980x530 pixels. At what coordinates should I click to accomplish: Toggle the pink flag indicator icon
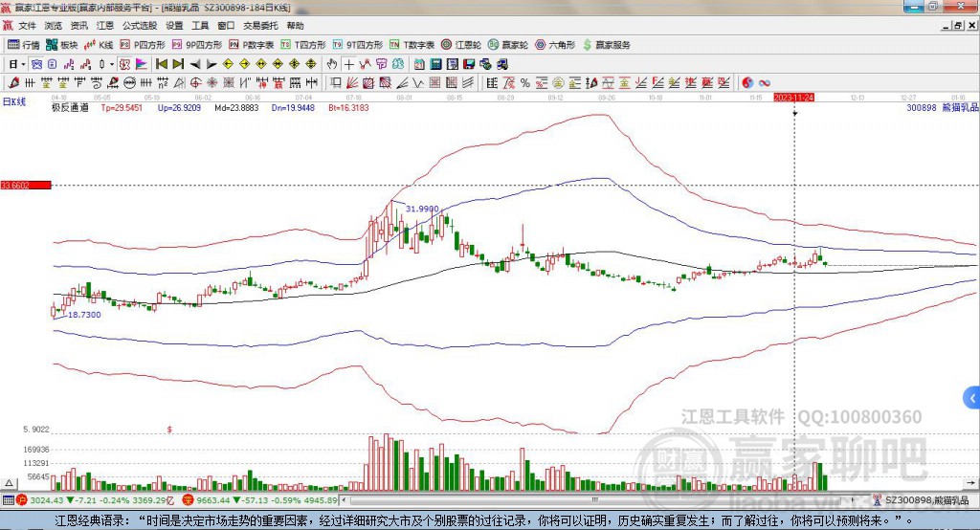click(x=142, y=64)
